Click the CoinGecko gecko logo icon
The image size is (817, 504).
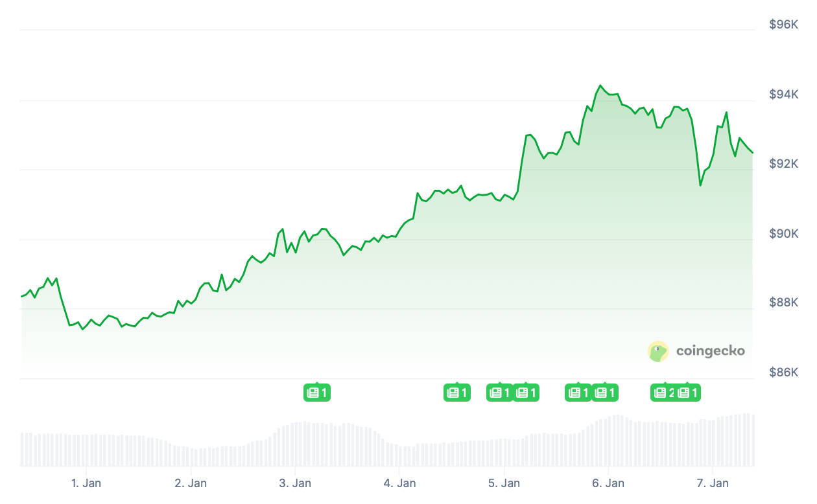[x=658, y=352]
